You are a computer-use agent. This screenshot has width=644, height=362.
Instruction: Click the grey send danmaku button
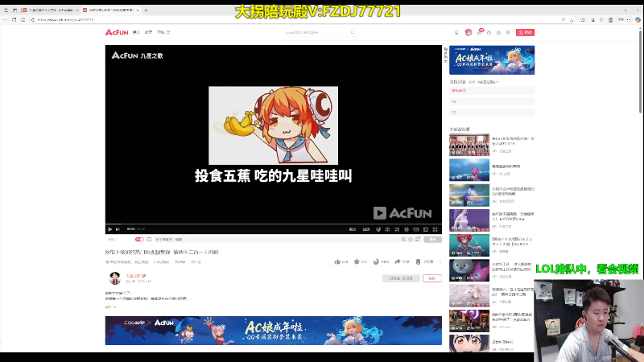[x=432, y=239]
